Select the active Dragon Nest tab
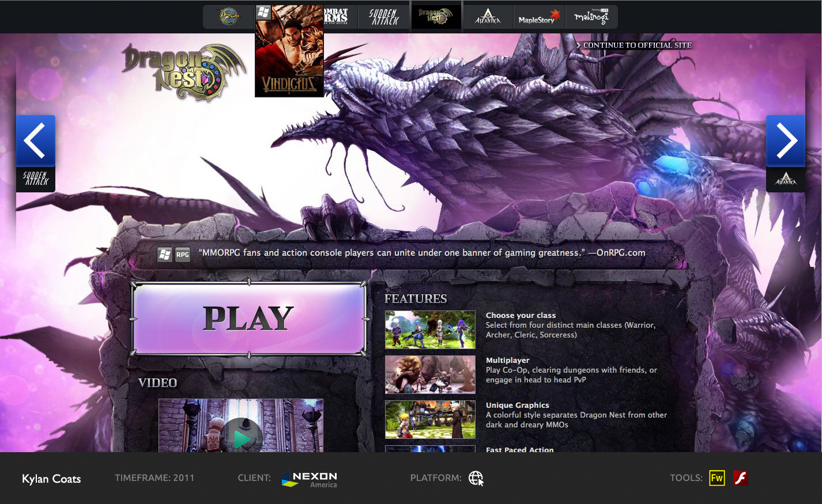This screenshot has height=504, width=822. click(436, 17)
